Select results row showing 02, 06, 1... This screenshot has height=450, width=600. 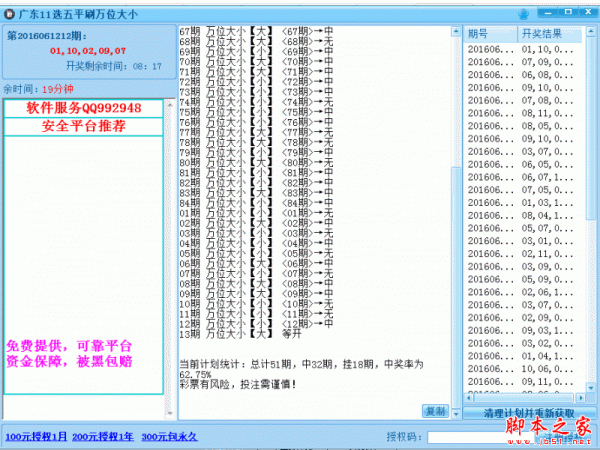524,292
